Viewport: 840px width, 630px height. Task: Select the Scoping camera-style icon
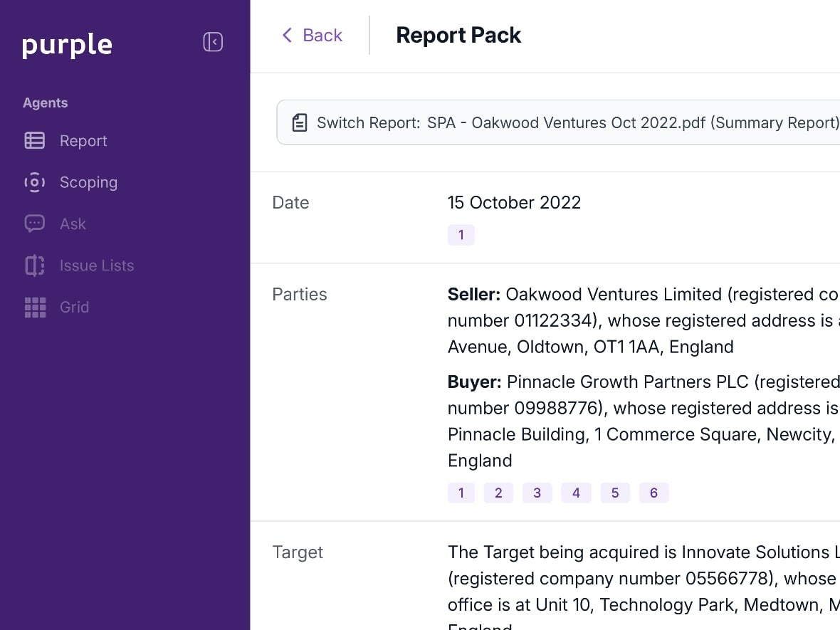coord(34,182)
